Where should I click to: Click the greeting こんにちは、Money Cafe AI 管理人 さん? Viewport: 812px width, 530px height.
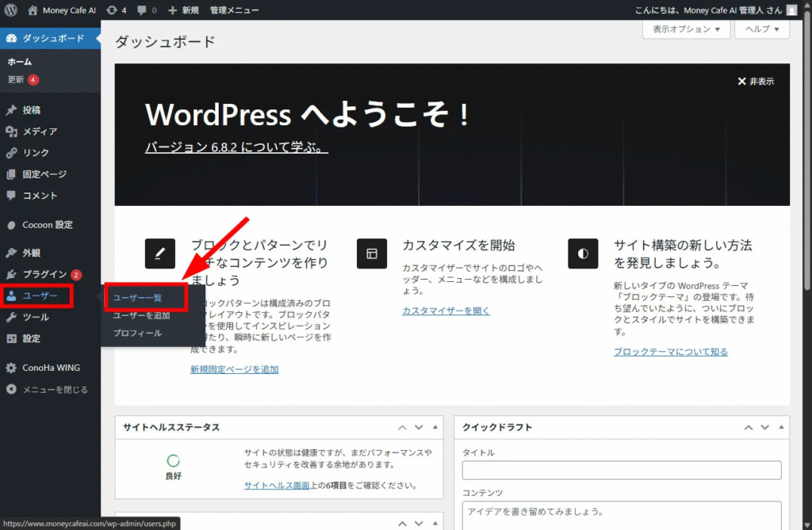708,10
